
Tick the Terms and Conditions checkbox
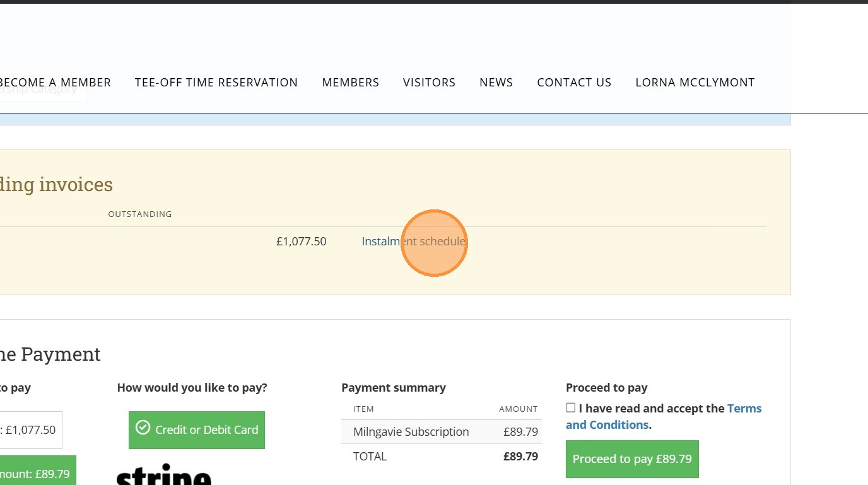point(571,408)
